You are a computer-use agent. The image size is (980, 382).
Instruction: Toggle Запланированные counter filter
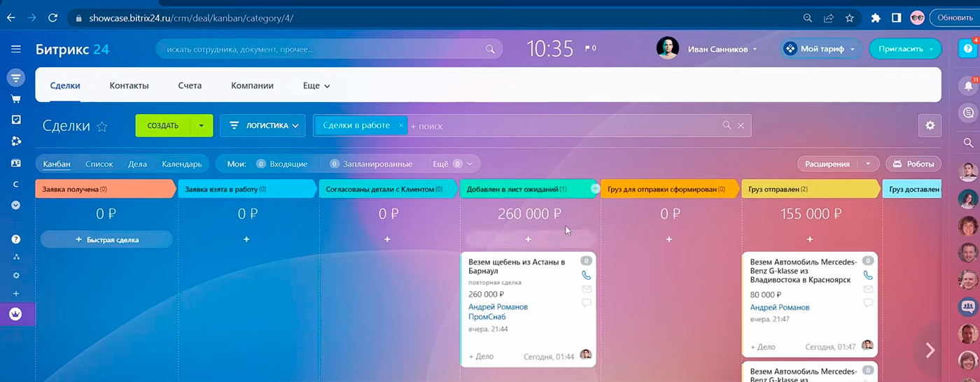pyautogui.click(x=371, y=164)
